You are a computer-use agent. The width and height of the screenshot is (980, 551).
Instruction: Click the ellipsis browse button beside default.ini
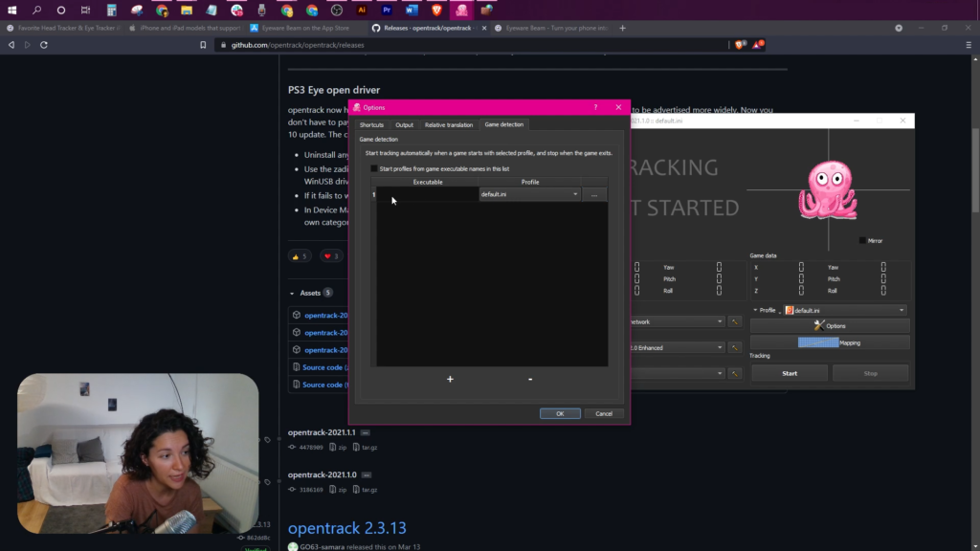click(593, 194)
